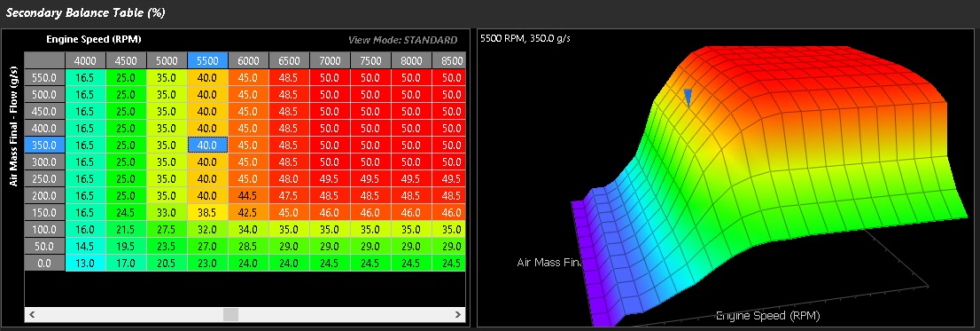Viewport: 980px width, 331px height.
Task: Select the 550.0 g/s row header
Action: [x=44, y=77]
